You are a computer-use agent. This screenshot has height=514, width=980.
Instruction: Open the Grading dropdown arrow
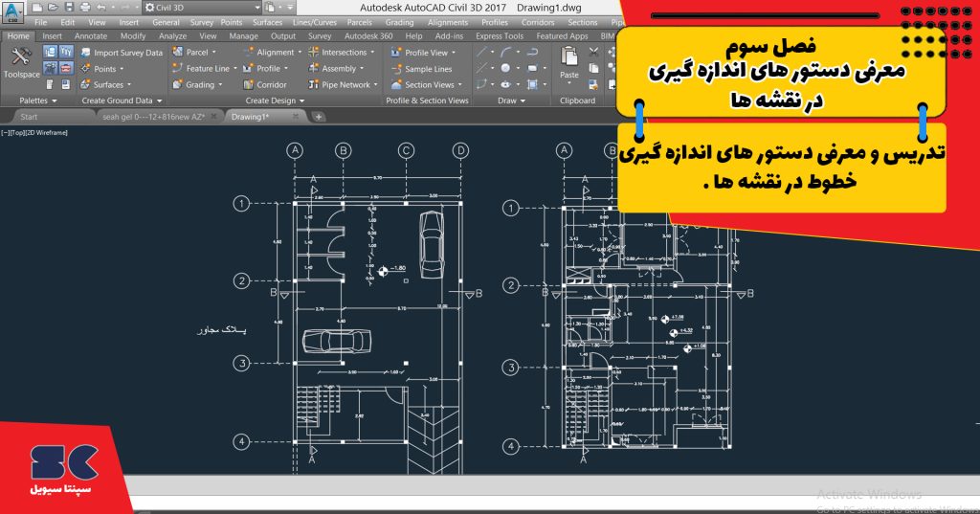point(221,84)
